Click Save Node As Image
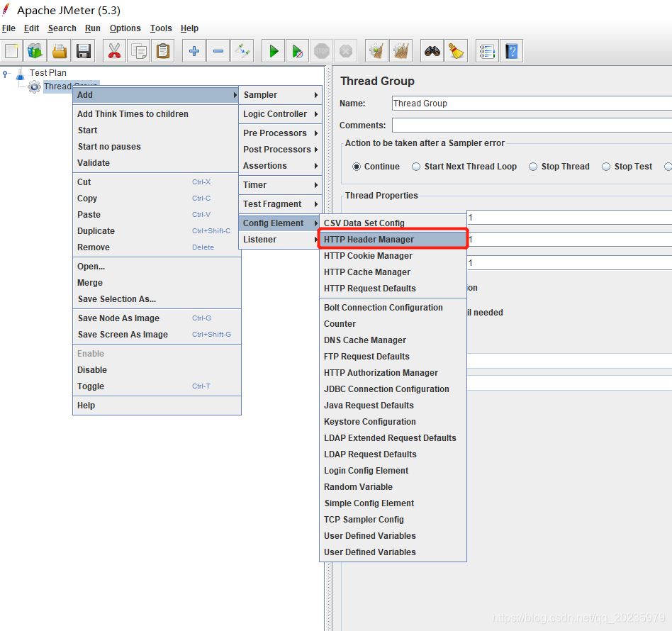The image size is (672, 631). 157,318
